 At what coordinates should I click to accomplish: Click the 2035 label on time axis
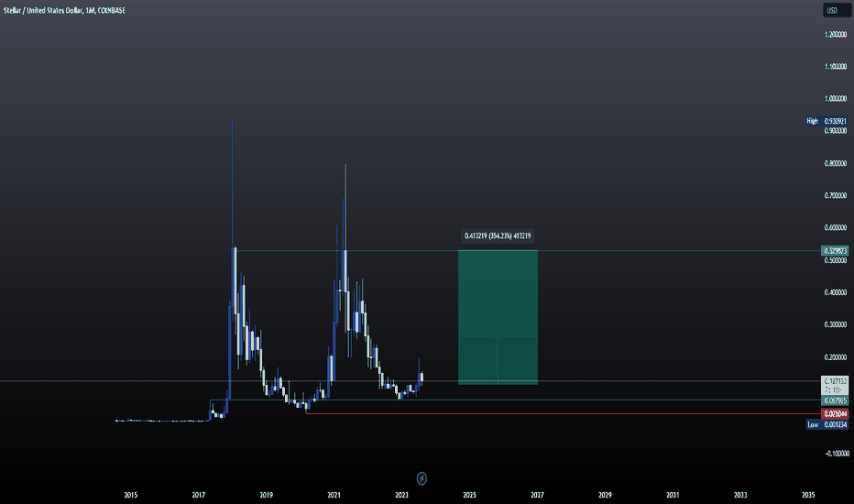pos(808,495)
